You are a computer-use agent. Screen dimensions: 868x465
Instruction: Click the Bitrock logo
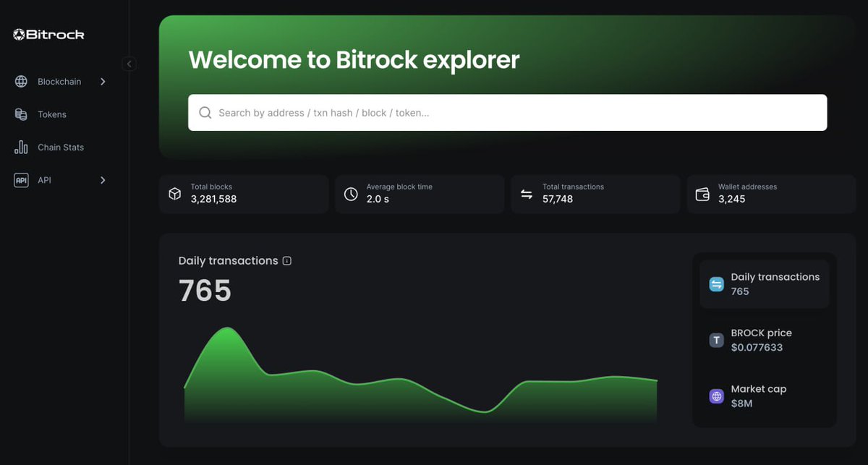[x=48, y=34]
